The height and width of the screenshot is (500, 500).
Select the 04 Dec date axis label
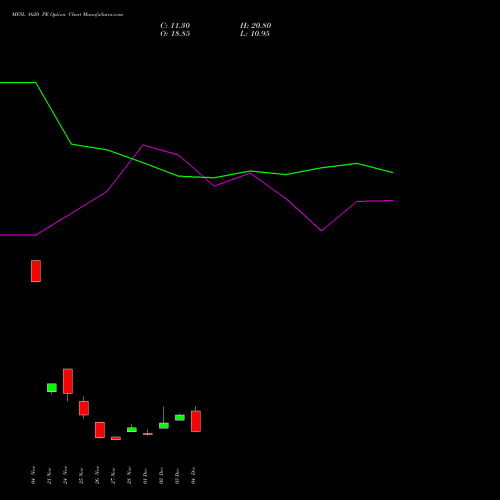193,475
